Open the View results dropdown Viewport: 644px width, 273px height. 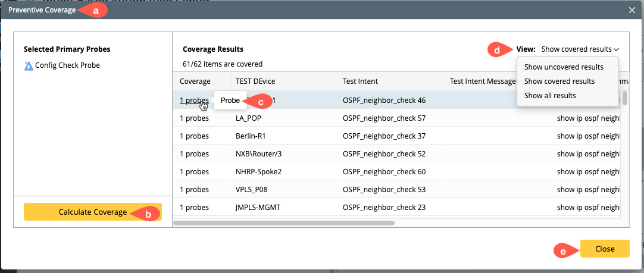tap(580, 49)
